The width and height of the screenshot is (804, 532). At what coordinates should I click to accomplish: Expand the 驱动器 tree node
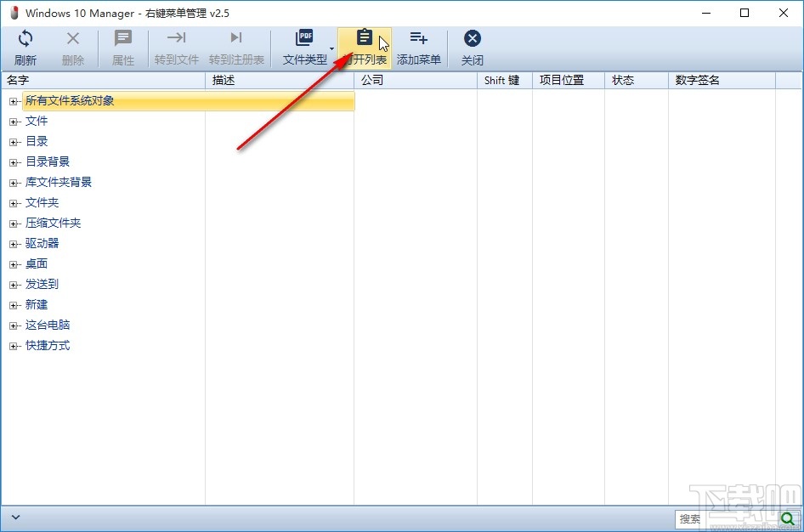(x=13, y=243)
